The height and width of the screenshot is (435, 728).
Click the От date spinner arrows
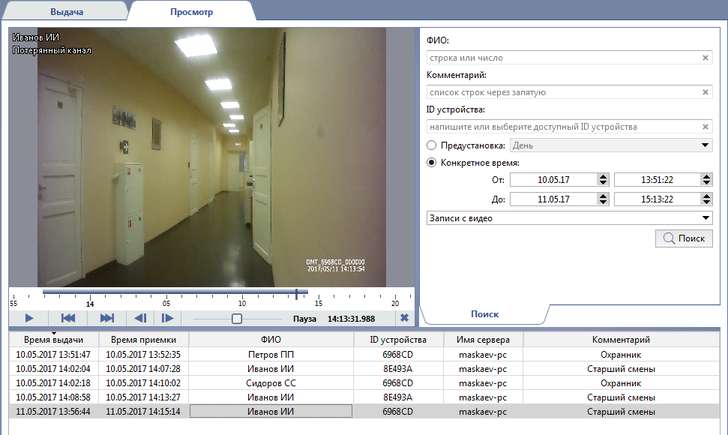602,179
